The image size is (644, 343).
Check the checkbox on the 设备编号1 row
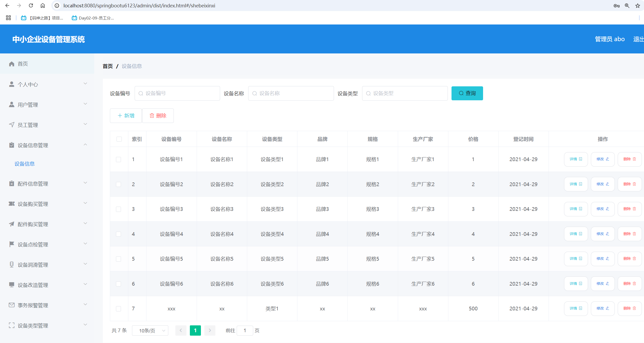coord(119,159)
